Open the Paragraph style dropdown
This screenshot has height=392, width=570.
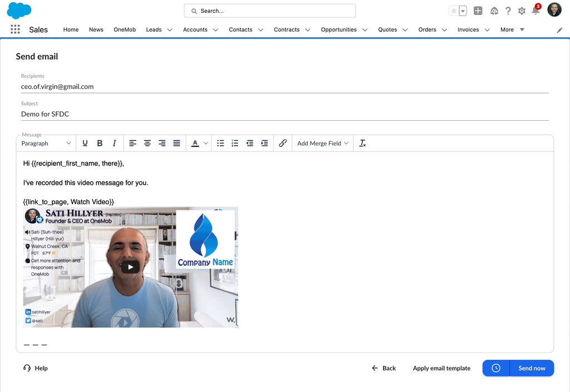tap(46, 143)
